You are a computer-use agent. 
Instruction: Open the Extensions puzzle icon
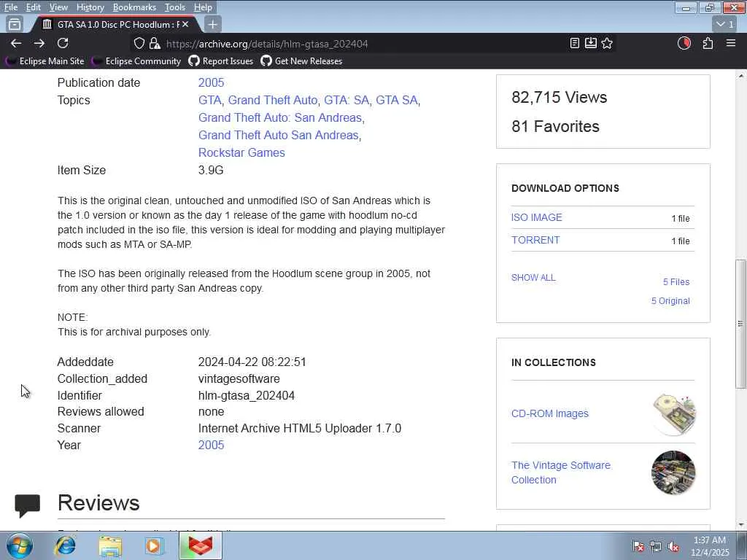point(708,43)
